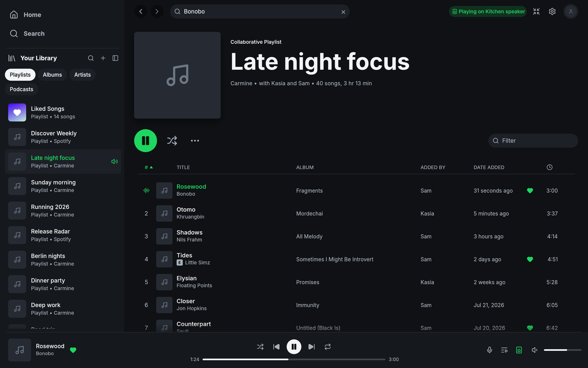Open Nils Frahm artist link
The width and height of the screenshot is (588, 368).
(x=189, y=240)
